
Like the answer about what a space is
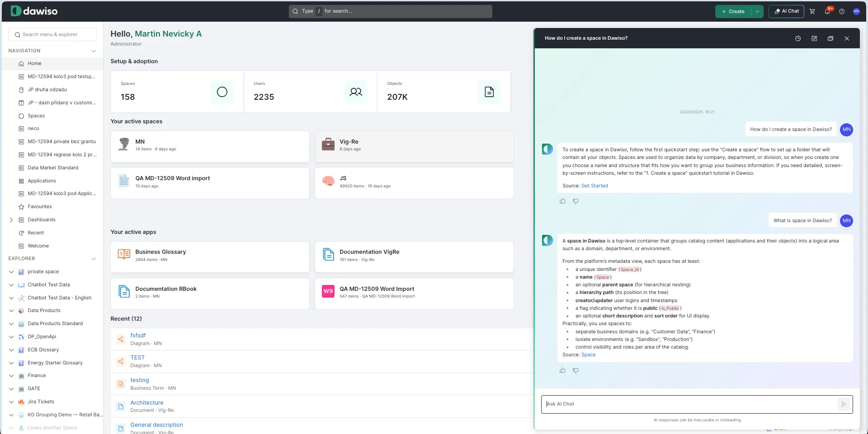click(x=562, y=370)
